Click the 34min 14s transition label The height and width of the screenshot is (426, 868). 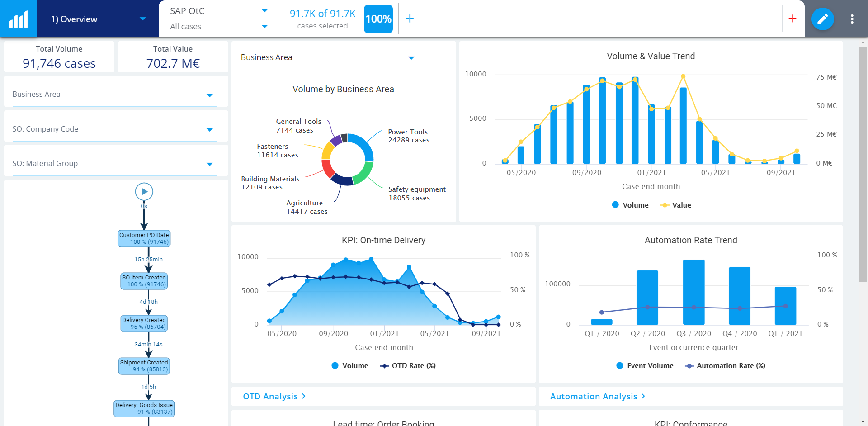pos(148,344)
